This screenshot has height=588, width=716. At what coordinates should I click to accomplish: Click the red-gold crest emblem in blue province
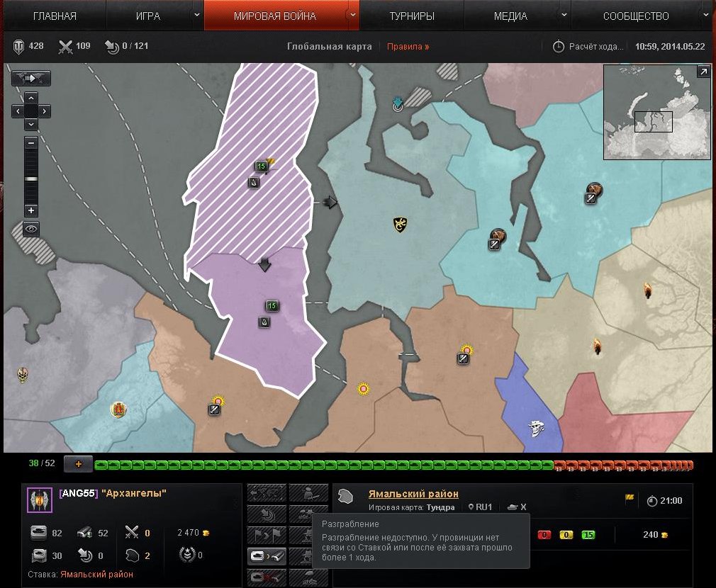point(118,409)
